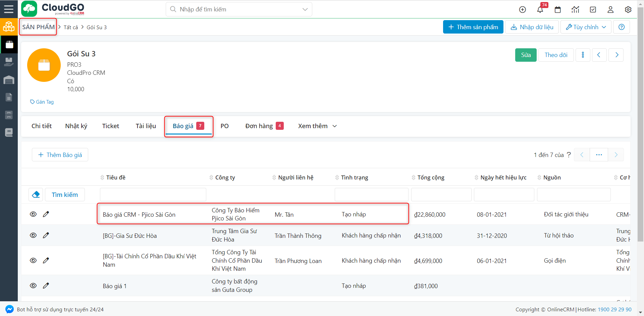
Task: Open the Tùy chỉnh dropdown
Action: [x=586, y=27]
